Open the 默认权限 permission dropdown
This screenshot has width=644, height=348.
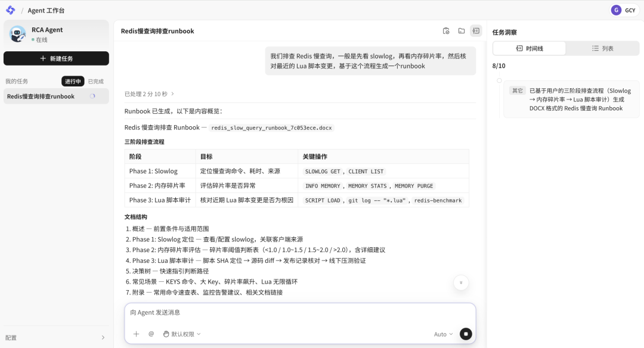[181, 334]
